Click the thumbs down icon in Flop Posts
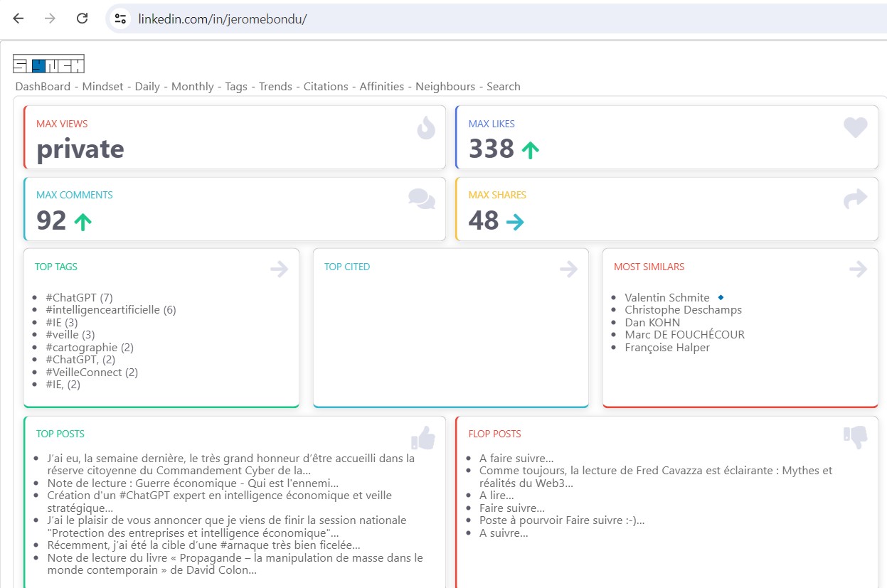The width and height of the screenshot is (887, 588). (x=855, y=438)
